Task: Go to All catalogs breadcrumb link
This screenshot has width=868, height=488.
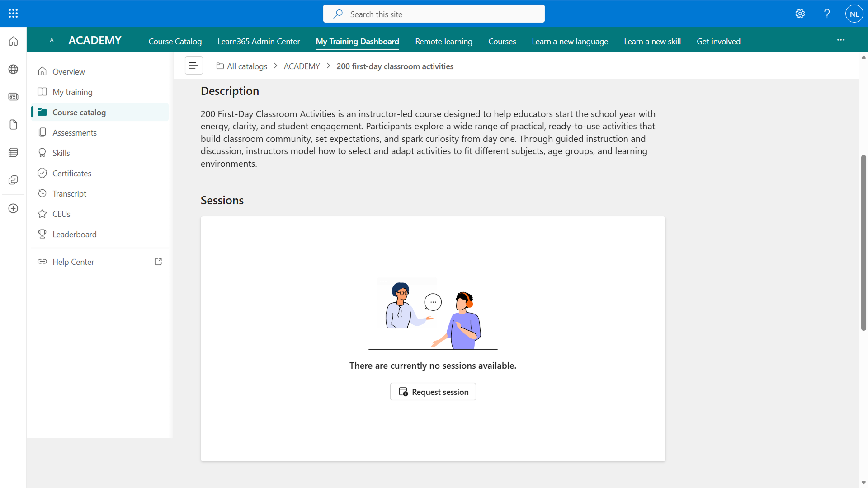Action: click(246, 66)
